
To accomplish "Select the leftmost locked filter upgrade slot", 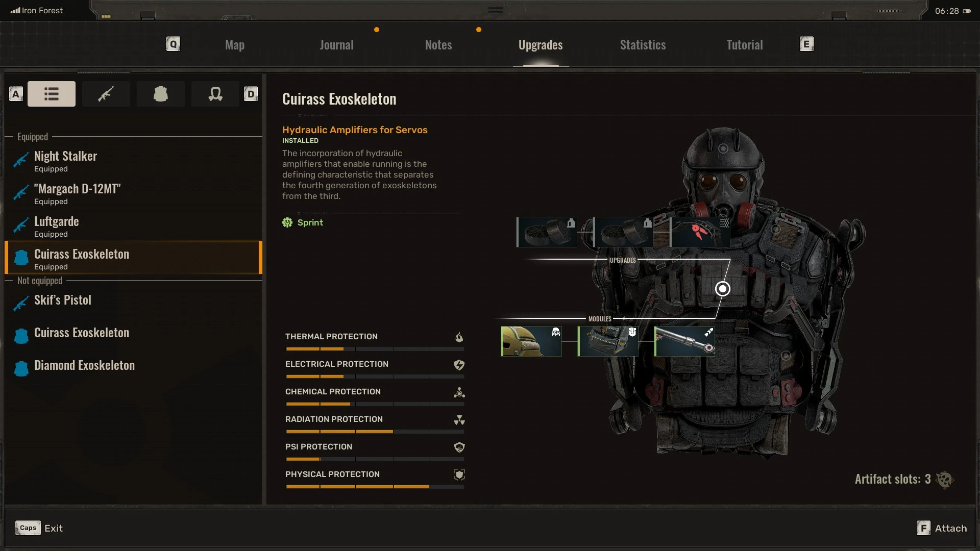I will pos(547,232).
